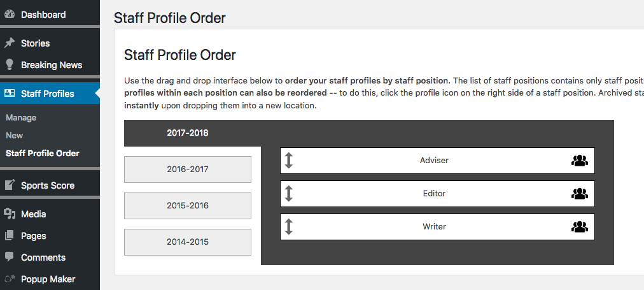Go to Manage under Staff Profiles

21,118
